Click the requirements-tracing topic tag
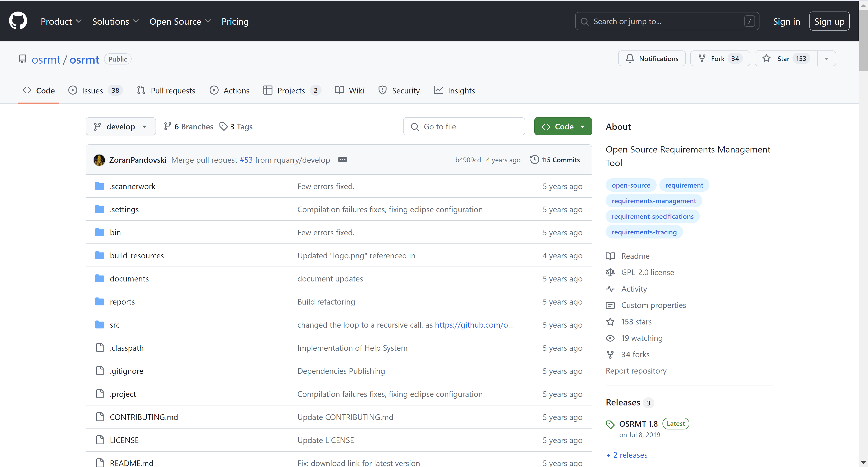Image resolution: width=868 pixels, height=467 pixels. 644,232
